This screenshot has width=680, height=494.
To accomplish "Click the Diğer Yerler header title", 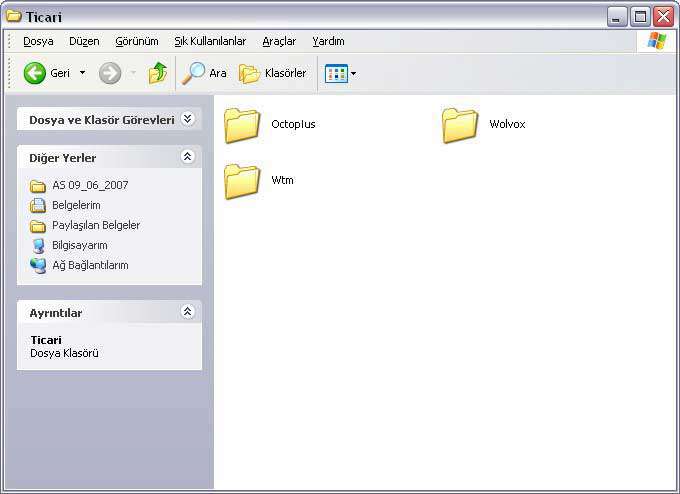I will click(63, 158).
